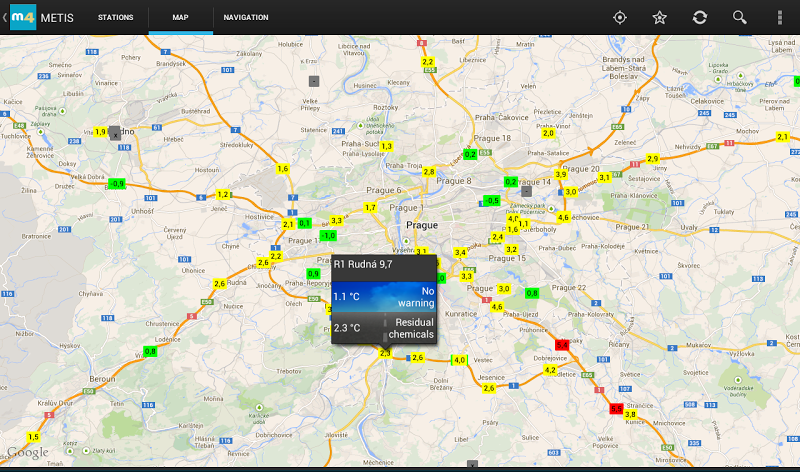Tap the yellow 2,6 marker near Jesenice
This screenshot has width=800, height=472.
click(x=489, y=388)
